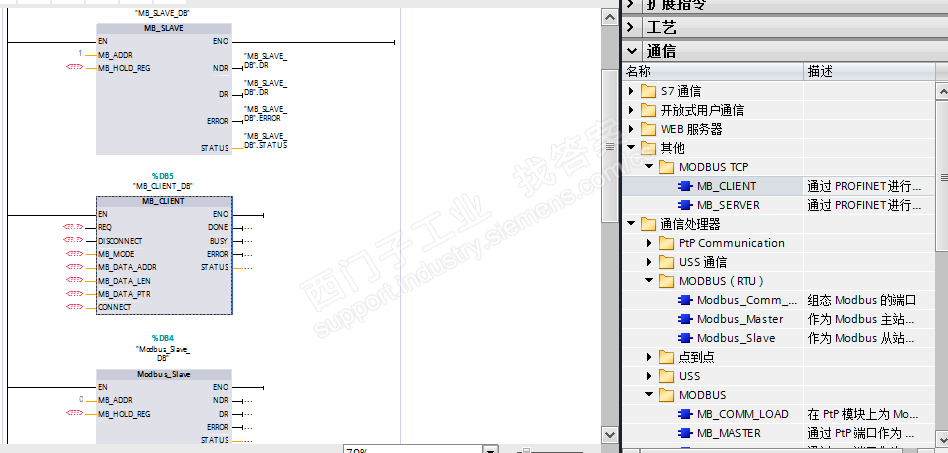Viewport: 948px width, 453px height.
Task: Collapse the 通信处理器 tree node
Action: 631,224
